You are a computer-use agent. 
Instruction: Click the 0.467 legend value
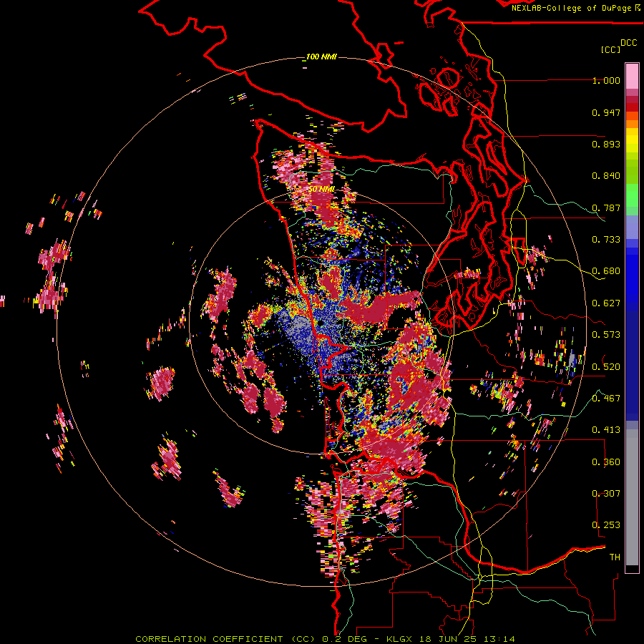pyautogui.click(x=606, y=399)
